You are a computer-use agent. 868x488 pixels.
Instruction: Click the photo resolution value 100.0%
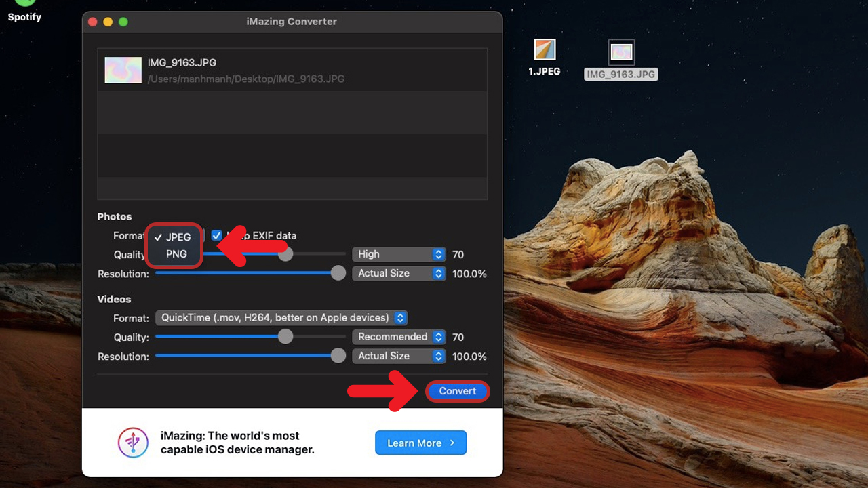(469, 274)
